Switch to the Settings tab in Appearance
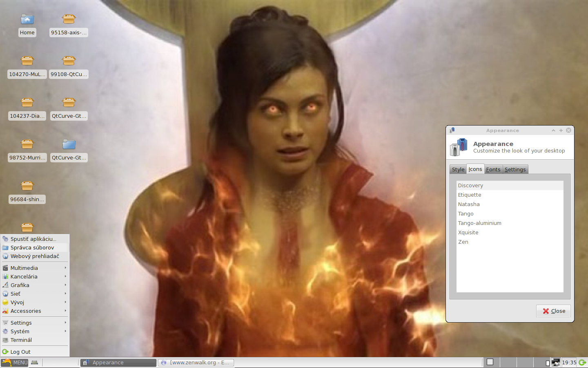The width and height of the screenshot is (588, 368). 515,169
